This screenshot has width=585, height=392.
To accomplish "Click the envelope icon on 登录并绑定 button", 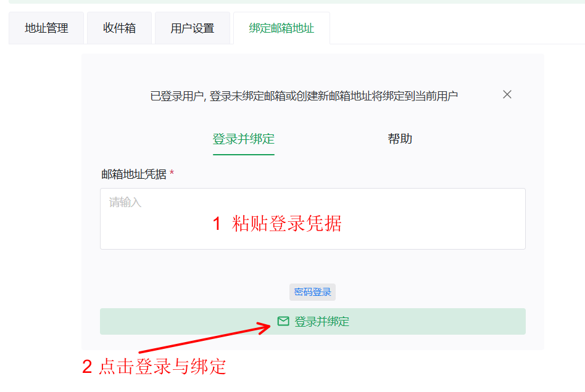I will [x=283, y=321].
